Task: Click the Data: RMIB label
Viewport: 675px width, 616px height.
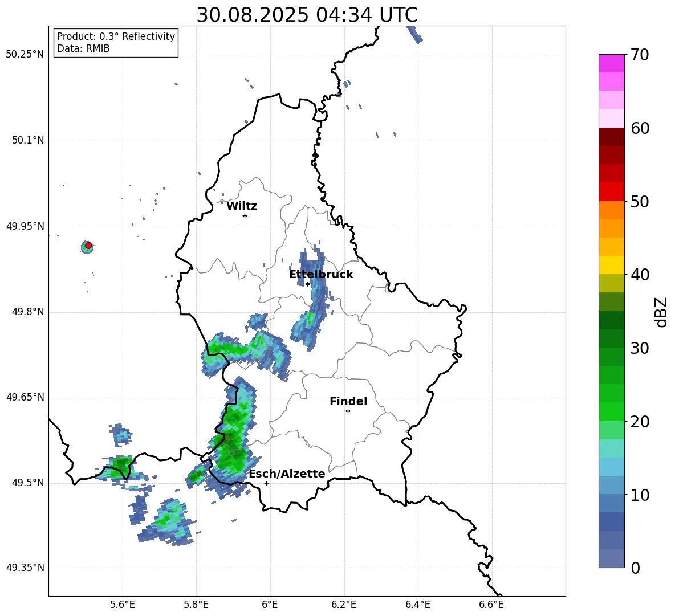Action: 83,48
